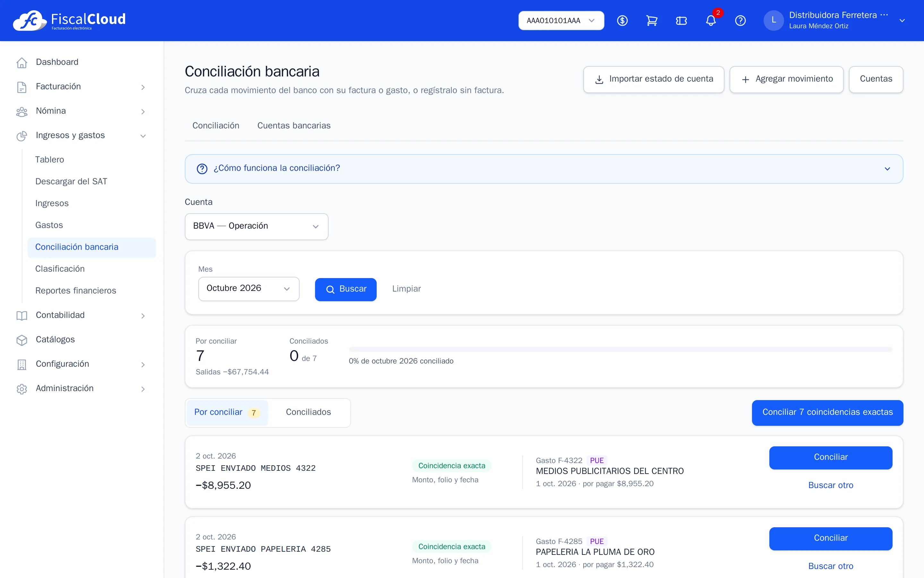
Task: Click the Nómina people icon
Action: [x=22, y=111]
